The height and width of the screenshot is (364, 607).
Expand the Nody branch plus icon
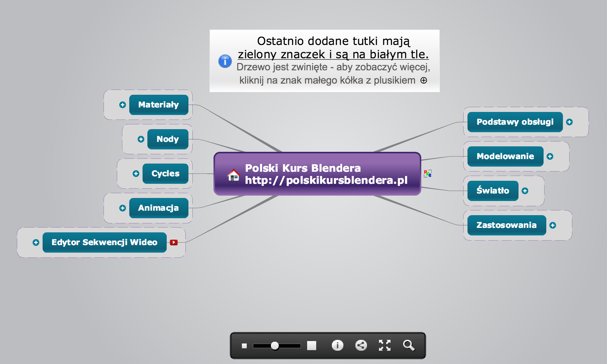click(x=141, y=139)
